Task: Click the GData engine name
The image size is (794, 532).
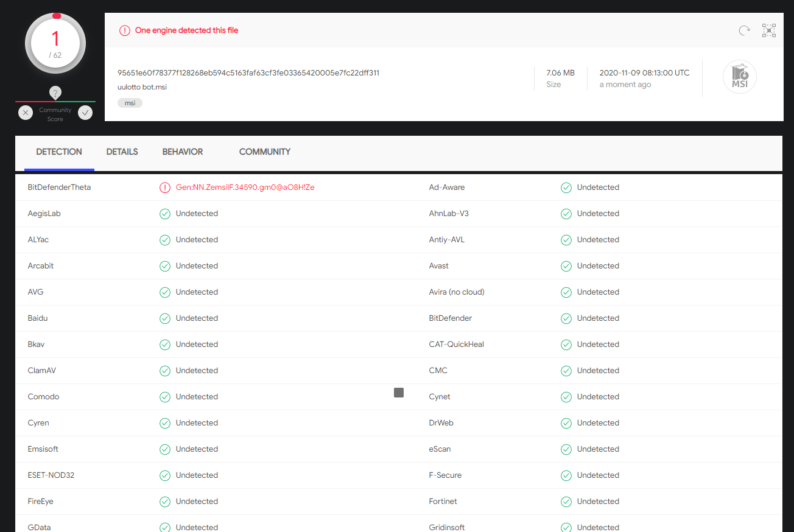Action: [x=40, y=527]
